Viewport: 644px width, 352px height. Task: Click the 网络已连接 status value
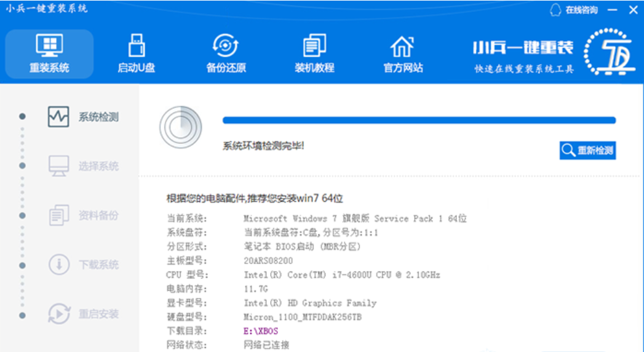pyautogui.click(x=266, y=345)
